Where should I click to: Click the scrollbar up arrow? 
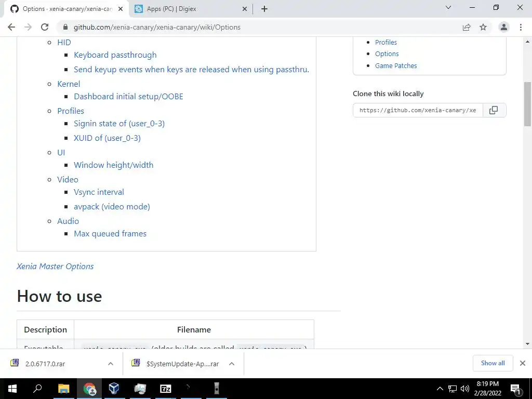point(528,42)
